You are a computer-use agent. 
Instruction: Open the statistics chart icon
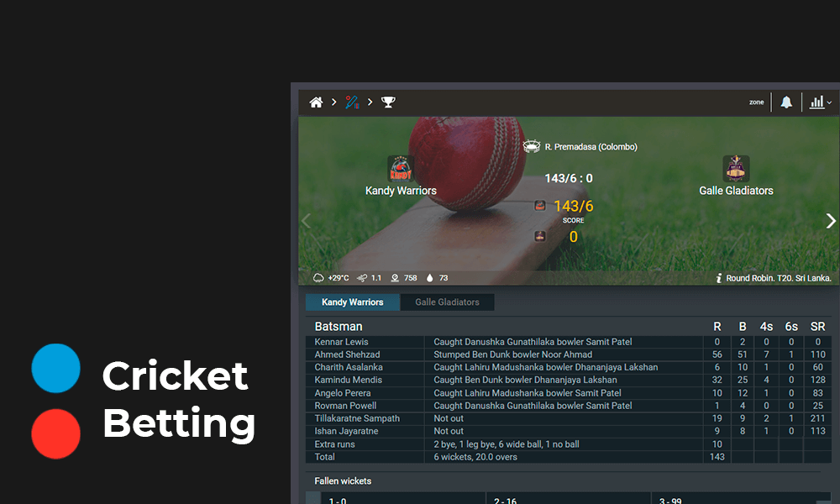(x=816, y=102)
